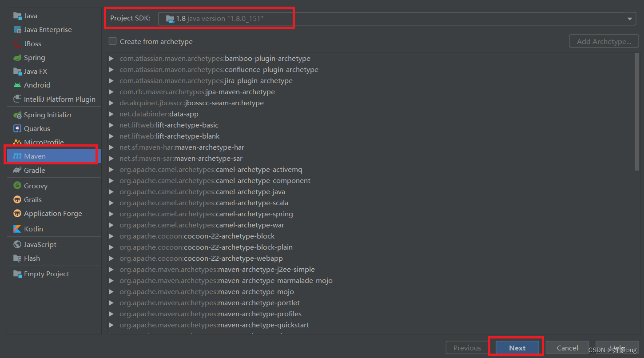Select maven-archetype-profiles row

click(371, 314)
